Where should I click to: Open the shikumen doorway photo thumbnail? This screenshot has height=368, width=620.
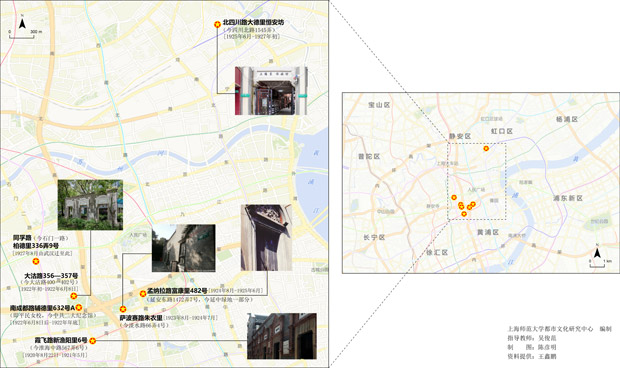point(266,238)
